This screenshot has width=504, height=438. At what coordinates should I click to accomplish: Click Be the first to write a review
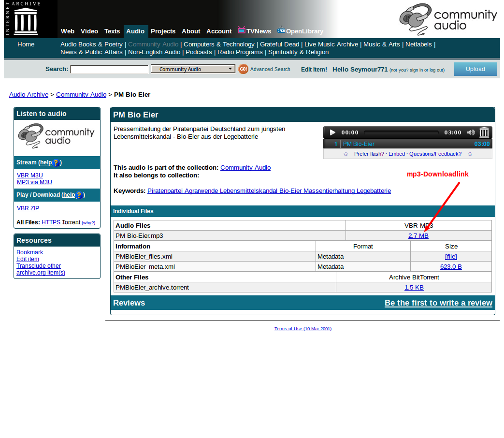[x=438, y=303]
